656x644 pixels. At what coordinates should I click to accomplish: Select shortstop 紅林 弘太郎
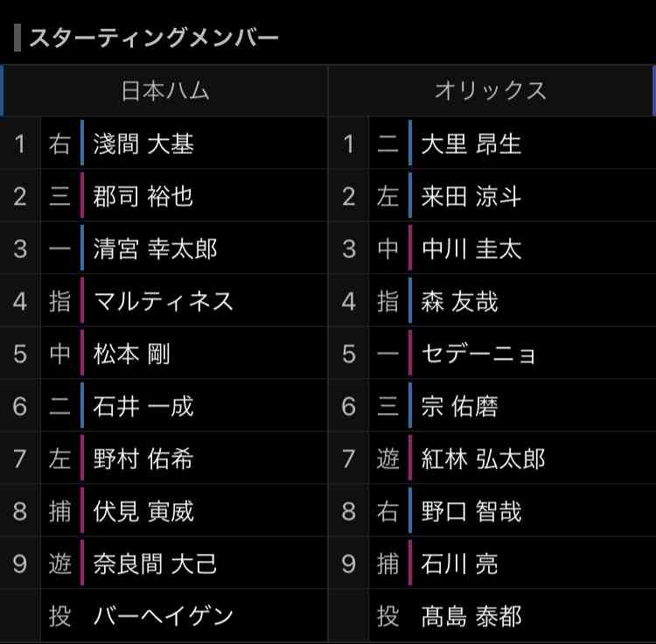pos(483,459)
